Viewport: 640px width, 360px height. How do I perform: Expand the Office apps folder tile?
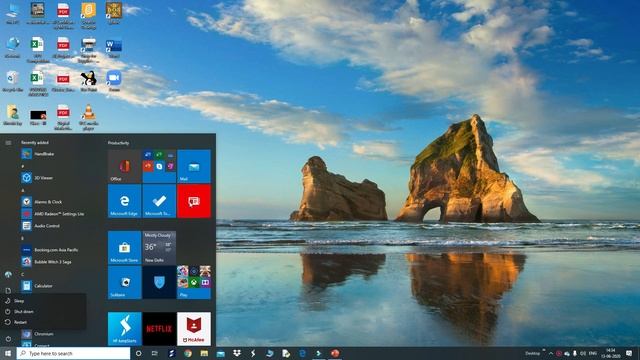159,166
